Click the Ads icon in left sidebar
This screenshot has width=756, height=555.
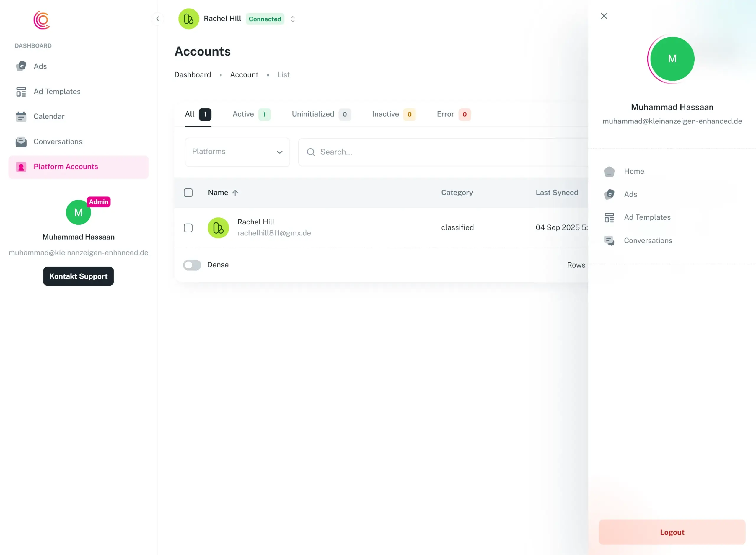click(21, 66)
